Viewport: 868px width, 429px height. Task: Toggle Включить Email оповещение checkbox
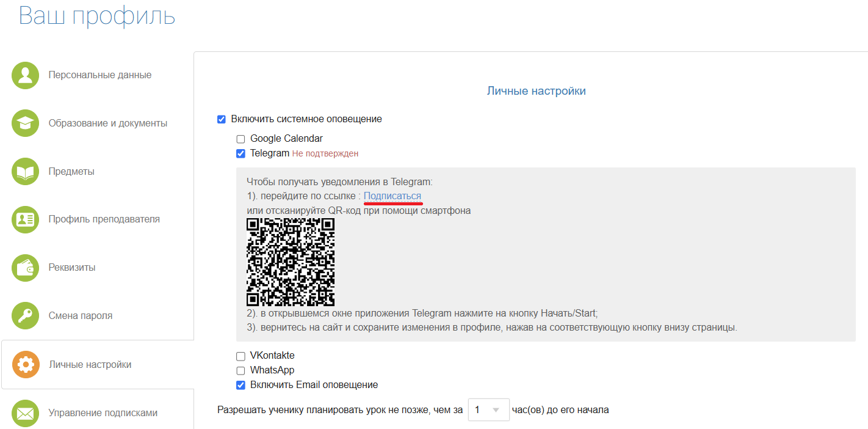pyautogui.click(x=241, y=386)
